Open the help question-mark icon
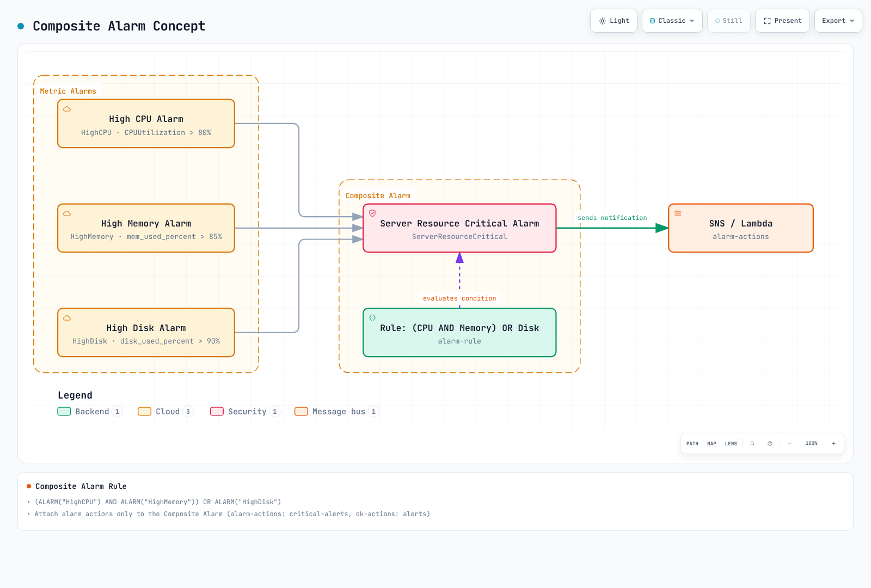871x588 pixels. pyautogui.click(x=770, y=444)
